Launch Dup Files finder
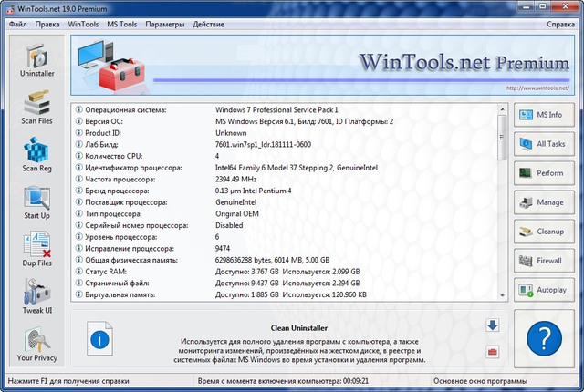584x392 pixels. click(36, 250)
